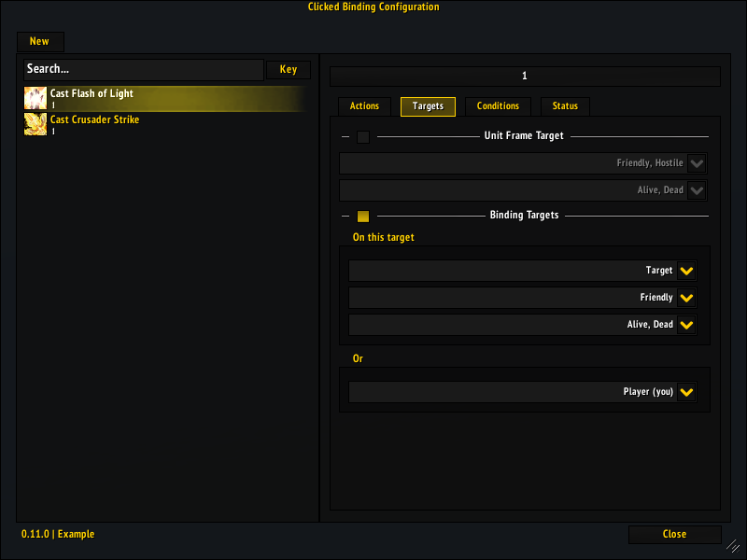Image resolution: width=747 pixels, height=560 pixels.
Task: Create a binding with the New button
Action: coord(40,41)
